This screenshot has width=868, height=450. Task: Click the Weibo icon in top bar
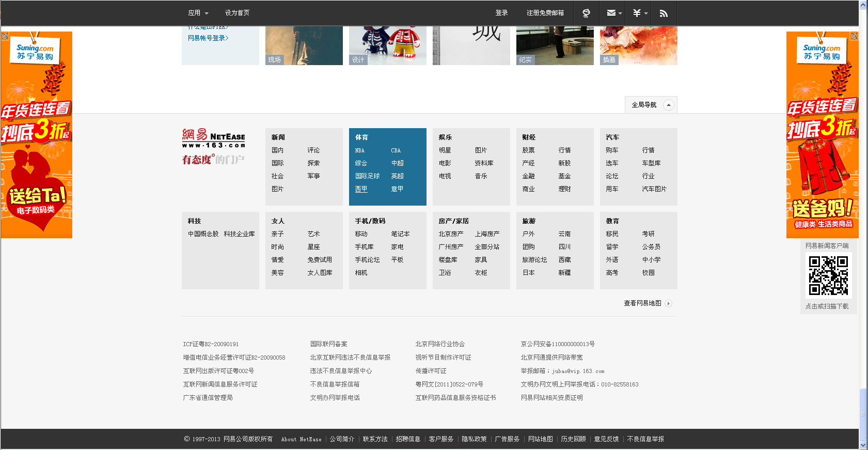[586, 13]
